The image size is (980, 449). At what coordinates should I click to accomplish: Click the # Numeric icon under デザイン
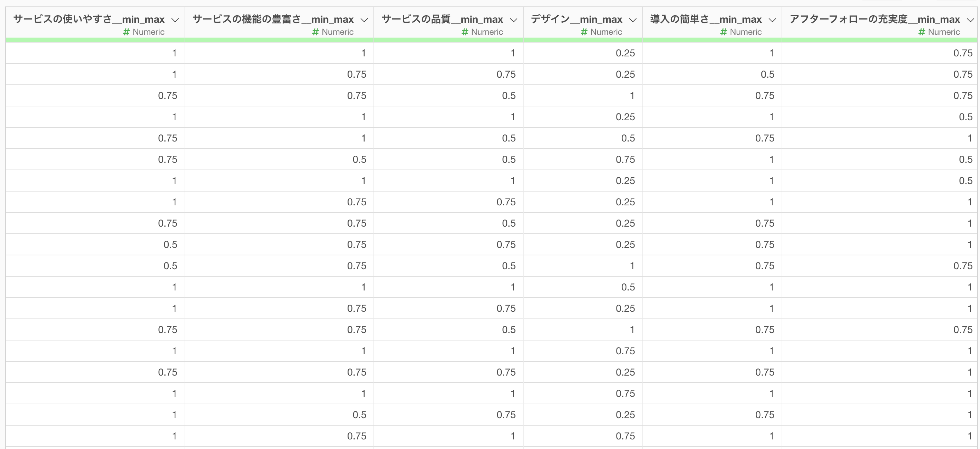[584, 32]
